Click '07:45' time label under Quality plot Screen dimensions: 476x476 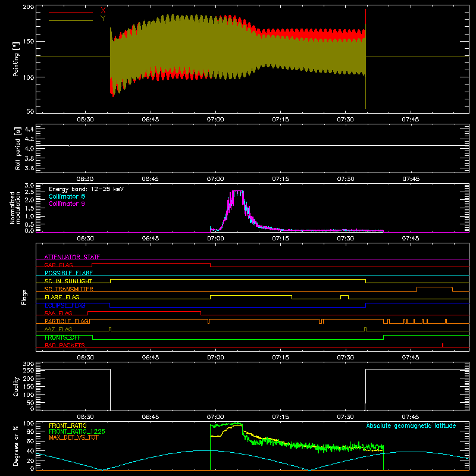tap(410, 417)
